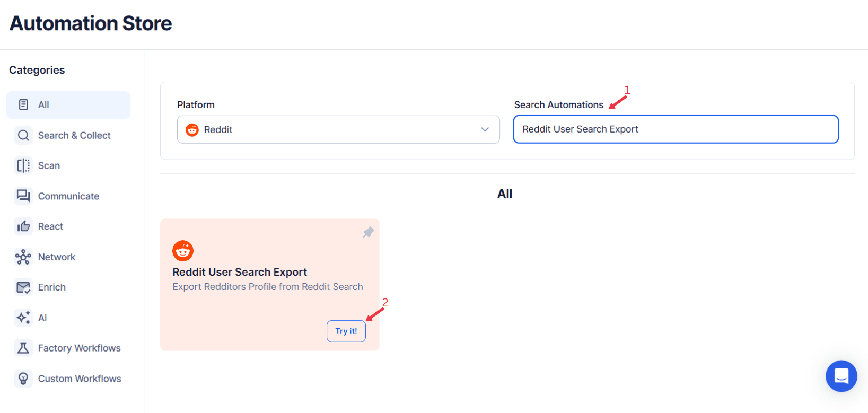Screen dimensions: 868x413
Task: Click the Enrich envelope icon
Action: 23,287
